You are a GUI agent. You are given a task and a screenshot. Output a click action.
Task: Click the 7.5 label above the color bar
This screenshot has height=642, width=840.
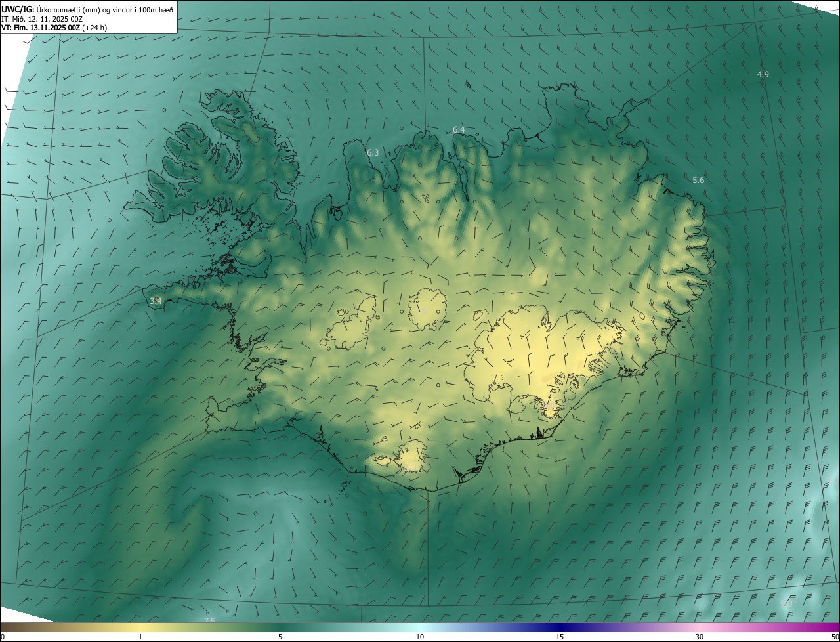[209, 620]
